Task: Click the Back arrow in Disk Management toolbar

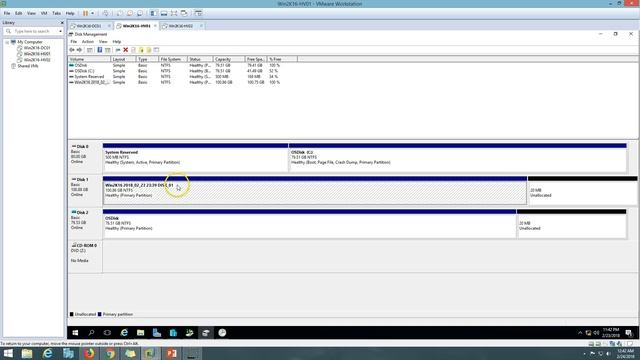Action: 72,50
